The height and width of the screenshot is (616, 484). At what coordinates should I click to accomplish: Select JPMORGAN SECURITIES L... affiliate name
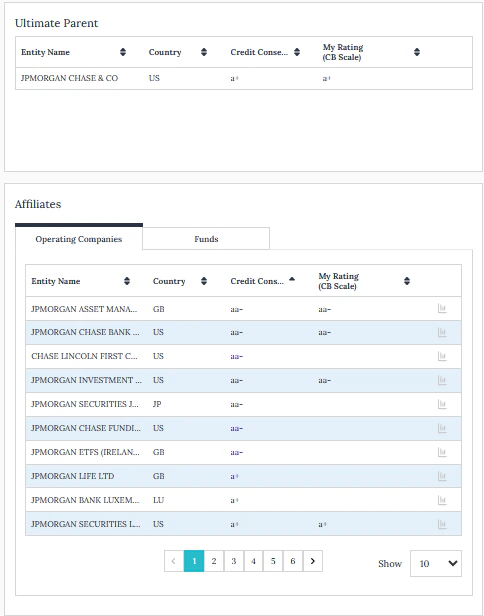click(86, 524)
